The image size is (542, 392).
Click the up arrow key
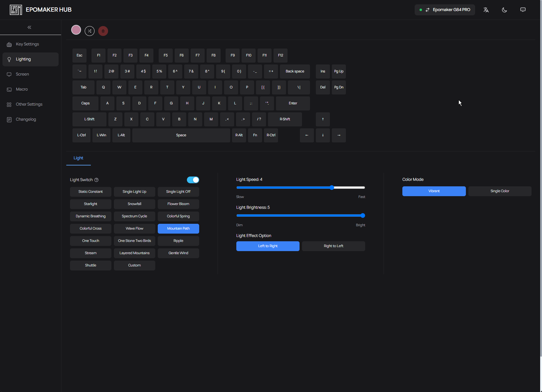coord(323,119)
